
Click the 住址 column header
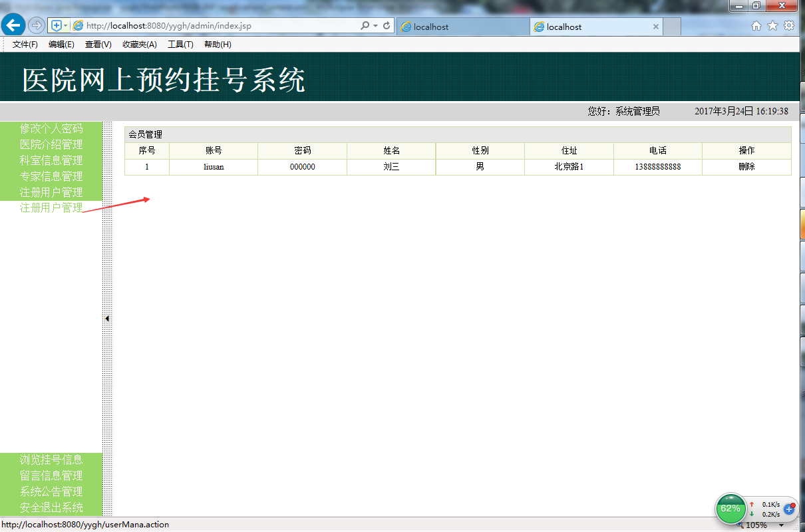tap(569, 151)
